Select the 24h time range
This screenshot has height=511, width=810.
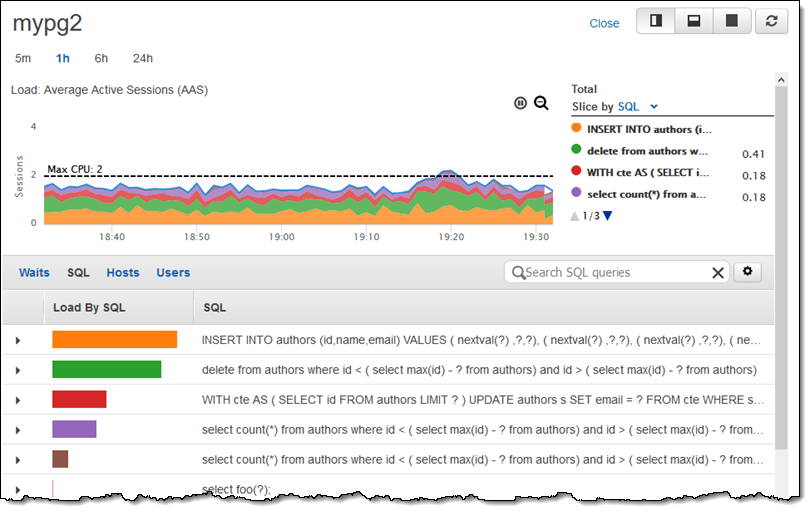[143, 58]
